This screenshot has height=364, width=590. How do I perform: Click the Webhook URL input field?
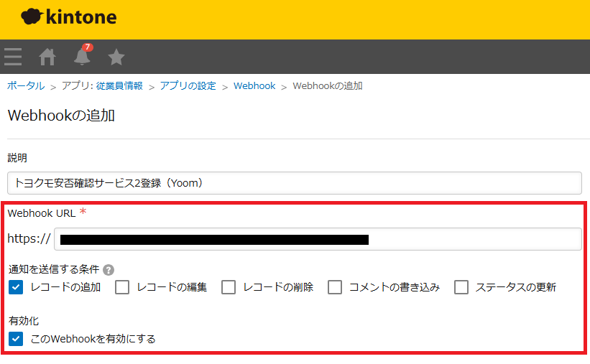pyautogui.click(x=318, y=239)
